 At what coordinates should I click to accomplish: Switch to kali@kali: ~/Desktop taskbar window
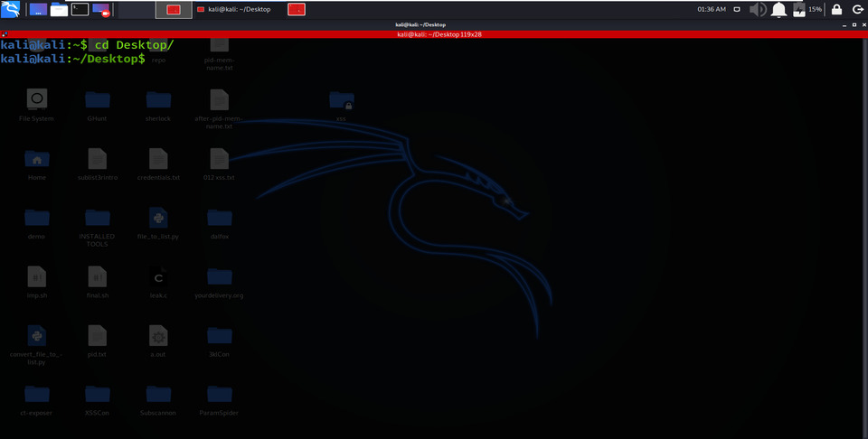pos(239,9)
